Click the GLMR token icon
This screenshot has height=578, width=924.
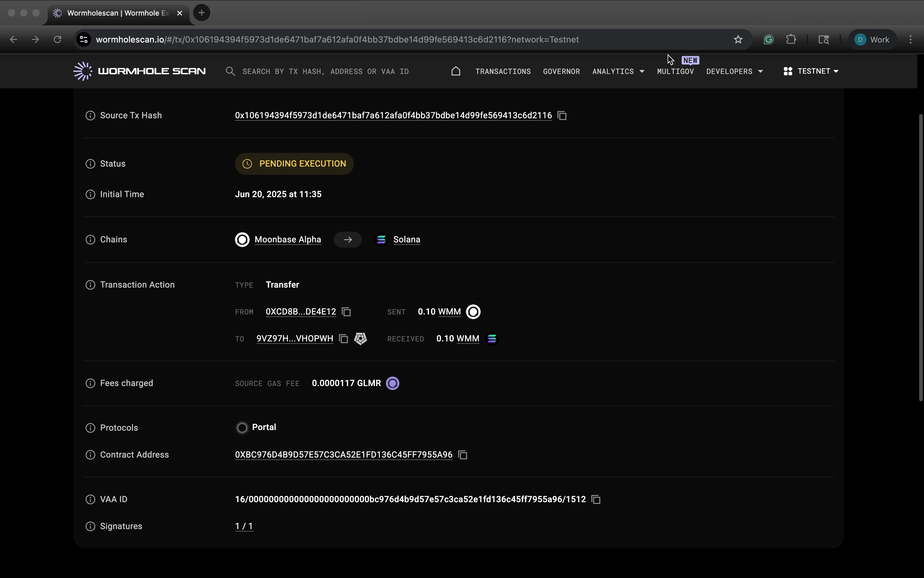(x=392, y=383)
